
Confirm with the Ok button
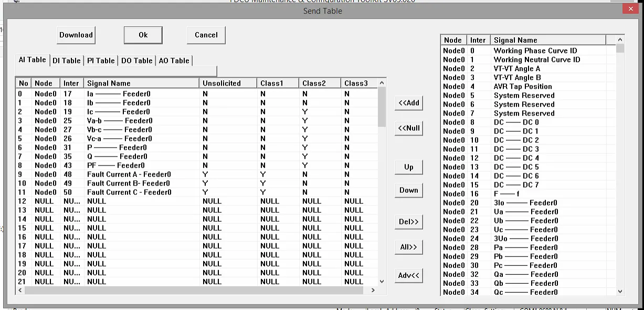(x=143, y=35)
